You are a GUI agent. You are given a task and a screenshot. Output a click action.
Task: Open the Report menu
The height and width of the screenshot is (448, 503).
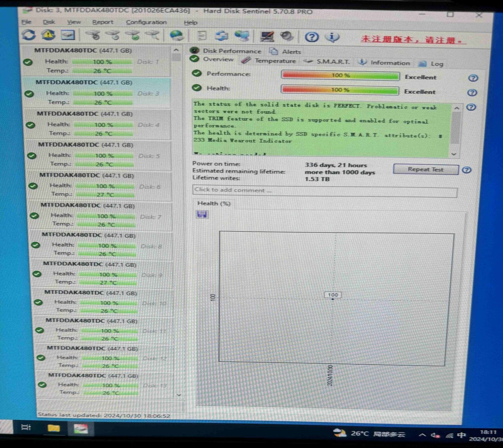[103, 22]
